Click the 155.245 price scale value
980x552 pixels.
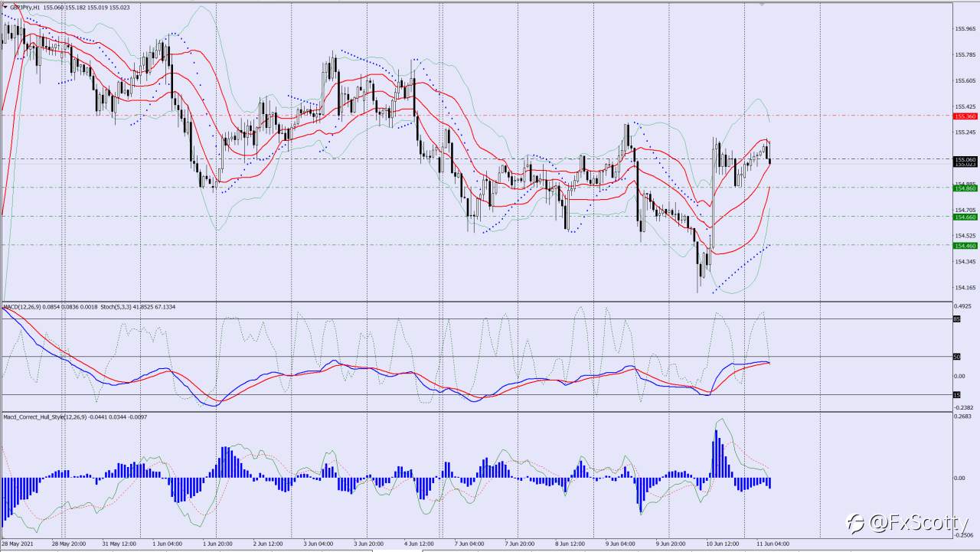(965, 132)
